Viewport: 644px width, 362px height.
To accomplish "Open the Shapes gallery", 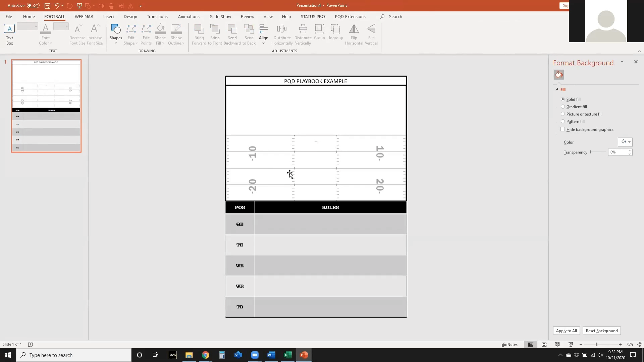I will pos(116,32).
